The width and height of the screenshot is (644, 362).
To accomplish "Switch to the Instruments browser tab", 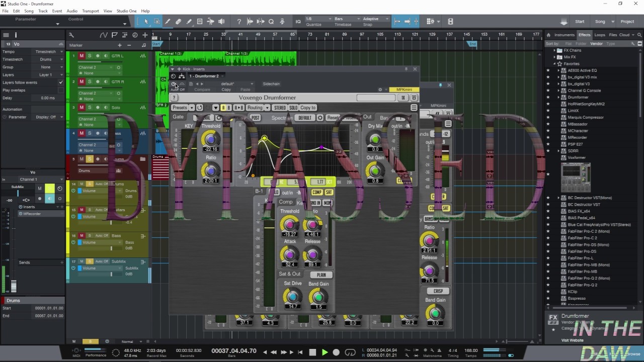I will pyautogui.click(x=565, y=35).
